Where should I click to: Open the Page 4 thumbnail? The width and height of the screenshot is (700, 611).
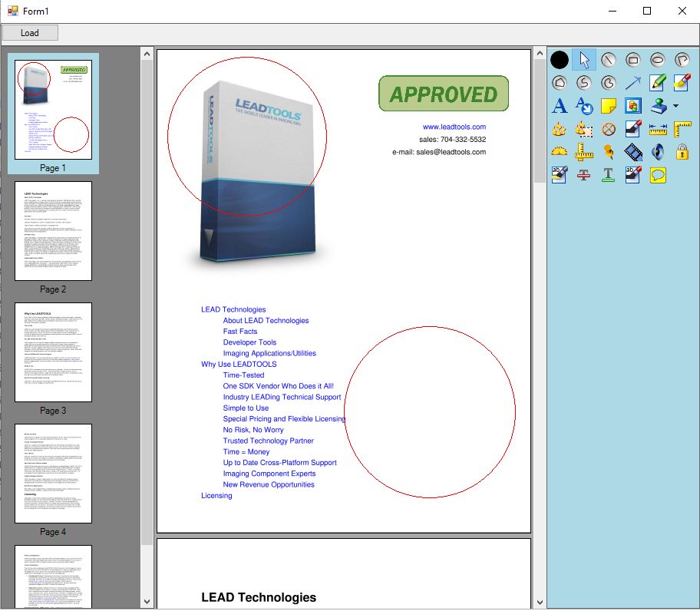(x=53, y=474)
